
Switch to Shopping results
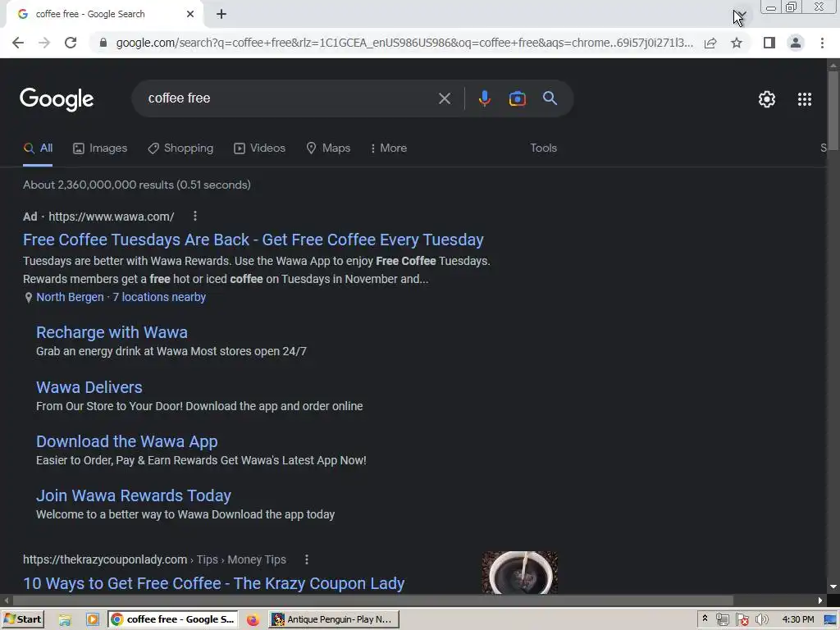(x=180, y=148)
